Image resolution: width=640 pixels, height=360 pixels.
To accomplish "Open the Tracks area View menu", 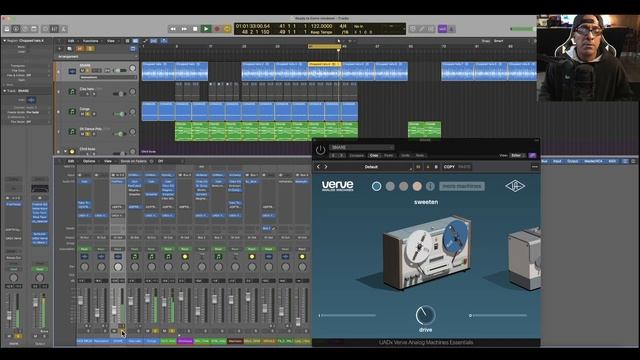I will tap(111, 41).
